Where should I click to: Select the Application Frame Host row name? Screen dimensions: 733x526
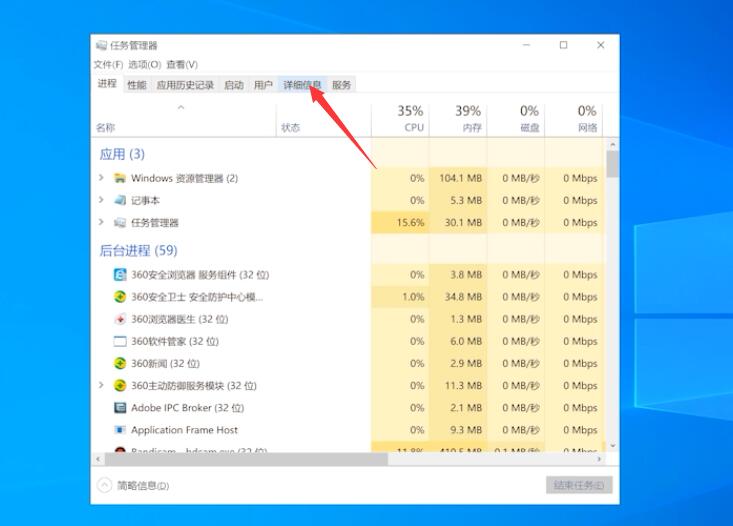coord(184,430)
